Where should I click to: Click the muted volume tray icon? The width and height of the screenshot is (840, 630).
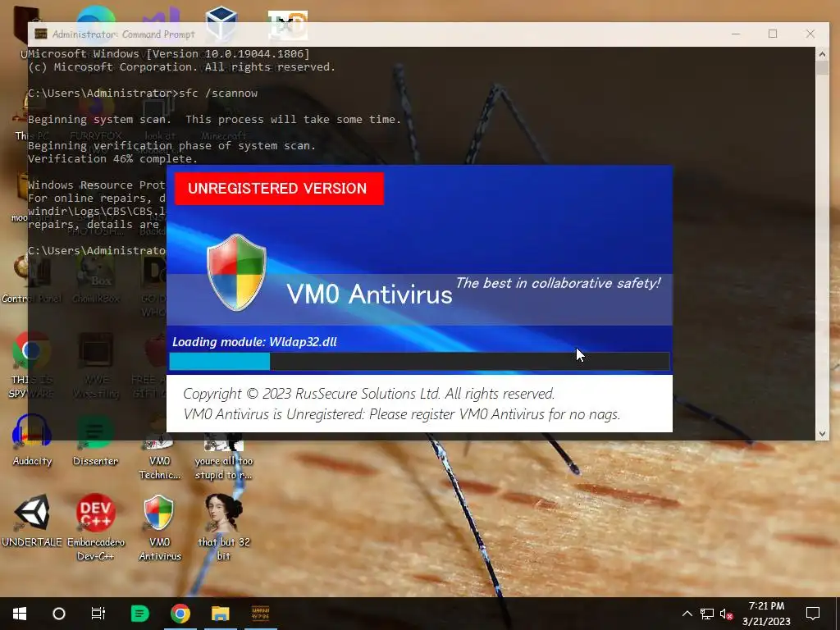727,614
